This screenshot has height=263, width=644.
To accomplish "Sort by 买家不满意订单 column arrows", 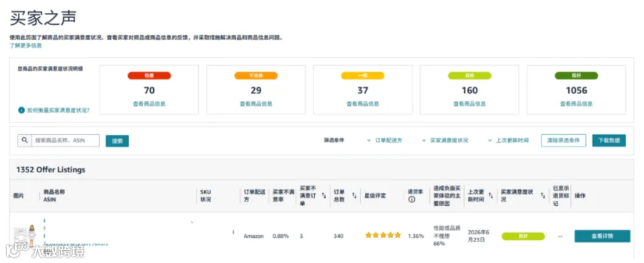I will point(323,196).
